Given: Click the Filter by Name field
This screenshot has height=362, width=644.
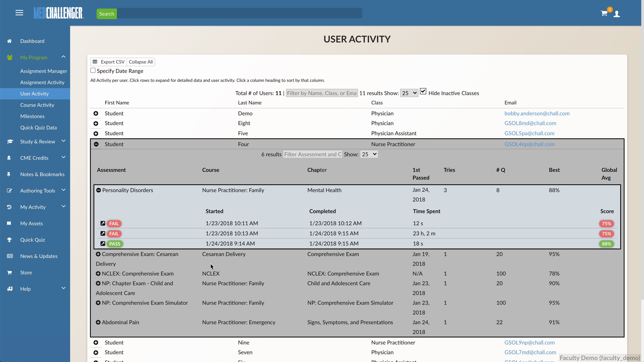Looking at the screenshot, I should tap(322, 93).
